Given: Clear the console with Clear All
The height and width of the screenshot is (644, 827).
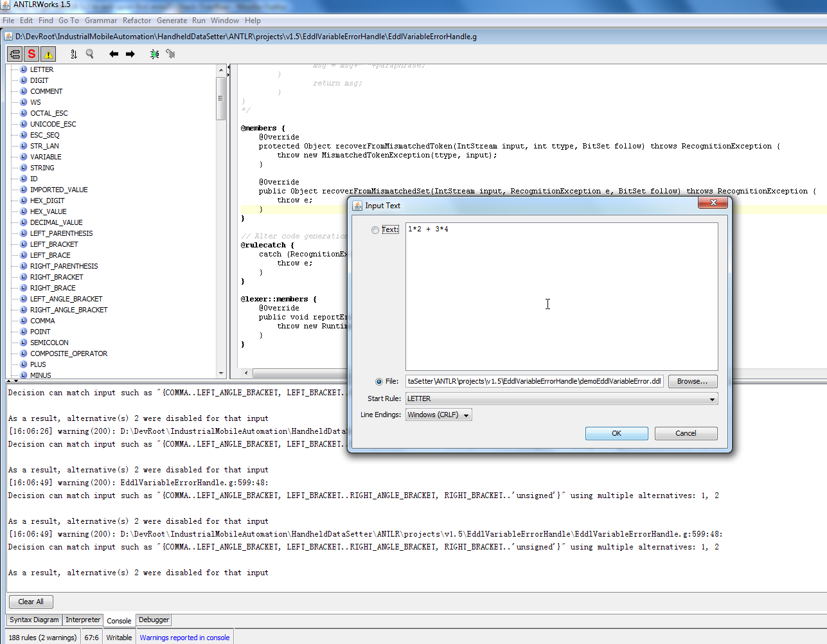Looking at the screenshot, I should [x=31, y=602].
